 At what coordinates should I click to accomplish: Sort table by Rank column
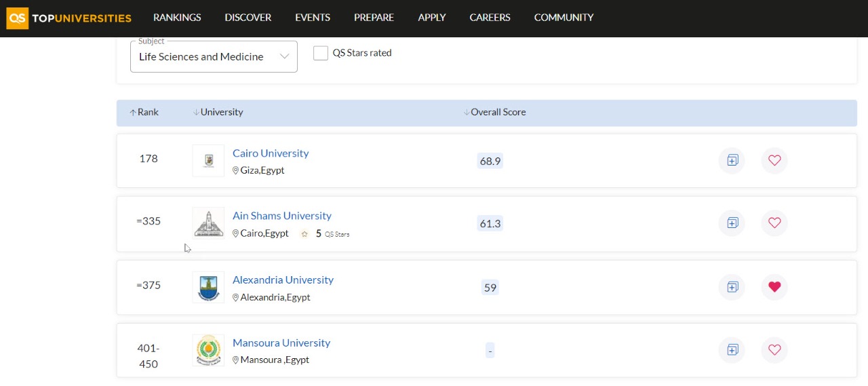(144, 113)
